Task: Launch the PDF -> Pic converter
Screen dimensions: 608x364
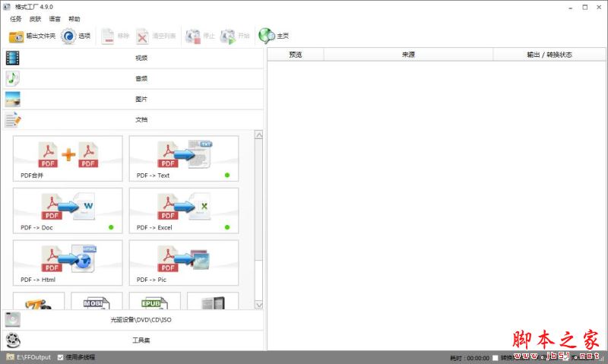Action: coord(183,262)
